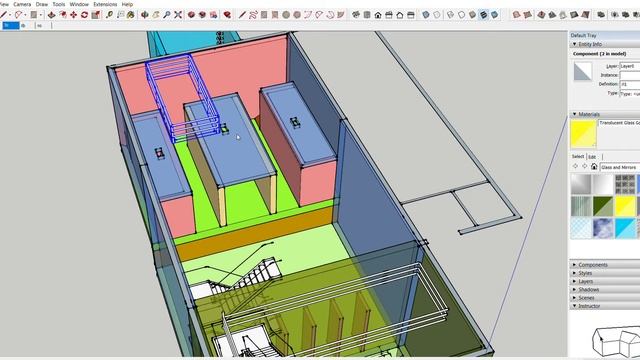Pick the cloudy sky material swatch
The width and height of the screenshot is (640, 360).
click(603, 228)
